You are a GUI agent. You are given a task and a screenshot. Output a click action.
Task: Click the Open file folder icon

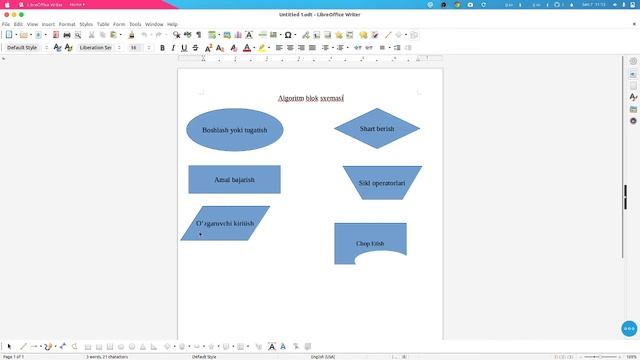(x=24, y=35)
